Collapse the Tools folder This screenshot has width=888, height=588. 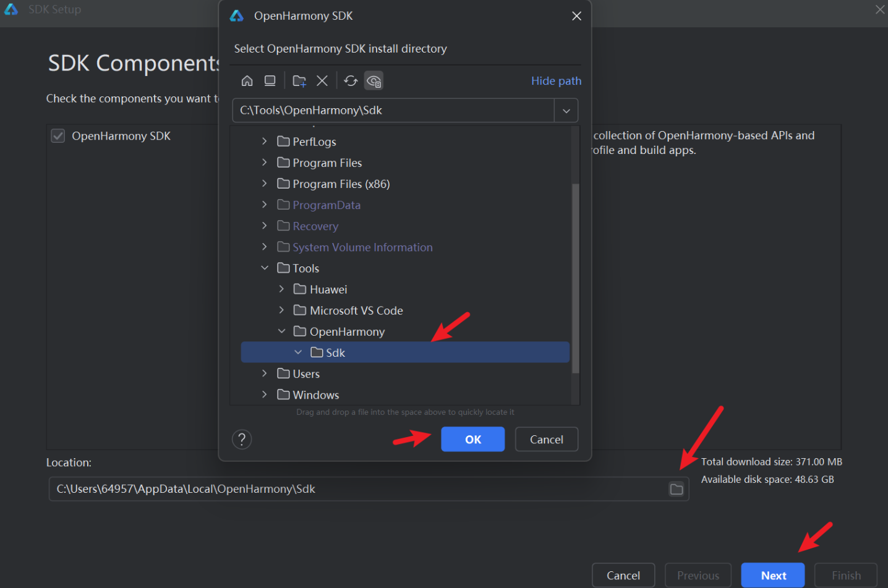pos(265,268)
